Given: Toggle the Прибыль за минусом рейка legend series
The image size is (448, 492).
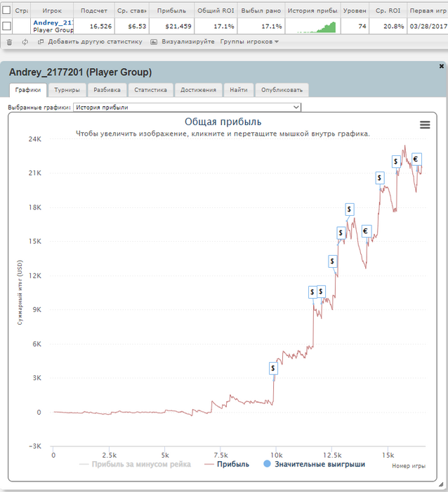Looking at the screenshot, I should (x=135, y=464).
